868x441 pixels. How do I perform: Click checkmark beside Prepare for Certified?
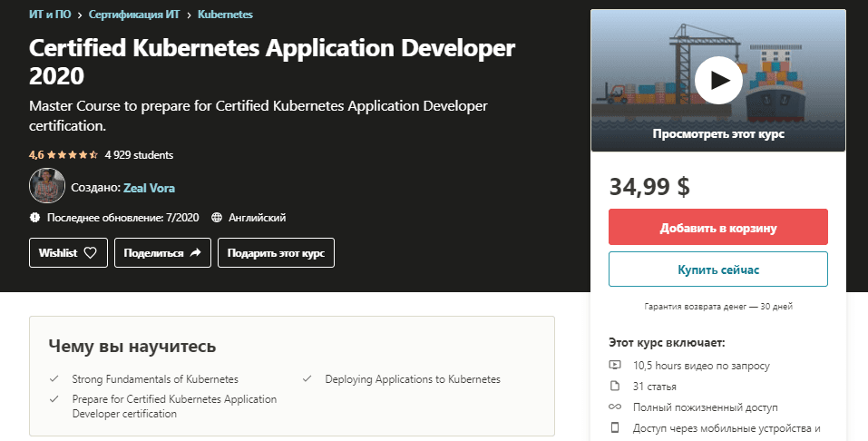click(x=54, y=399)
